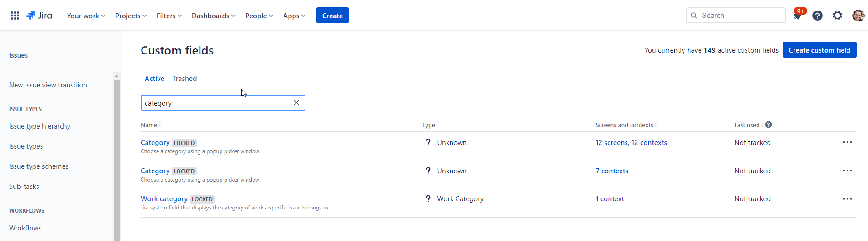Open Issue types in sidebar

pos(26,146)
